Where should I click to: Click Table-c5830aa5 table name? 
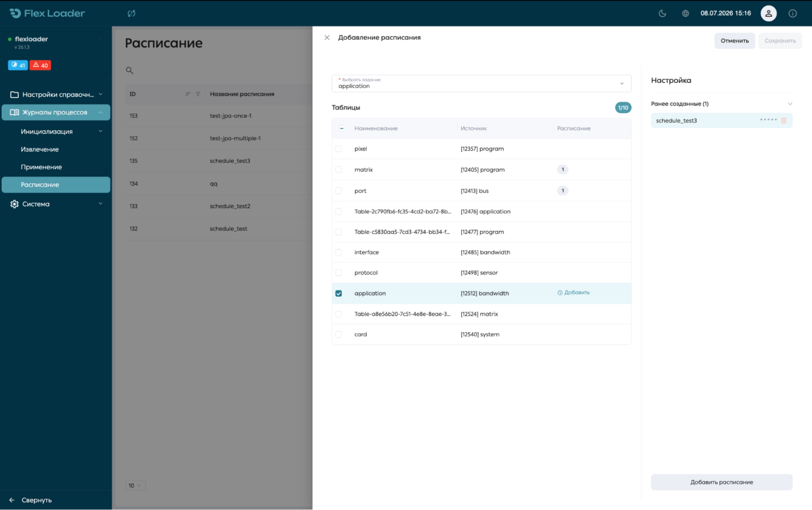tap(402, 232)
